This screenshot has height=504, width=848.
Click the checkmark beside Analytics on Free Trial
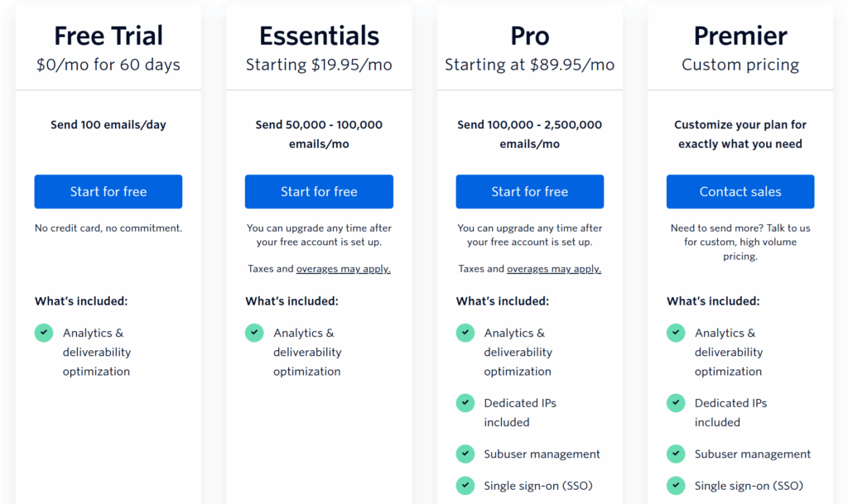pos(44,333)
